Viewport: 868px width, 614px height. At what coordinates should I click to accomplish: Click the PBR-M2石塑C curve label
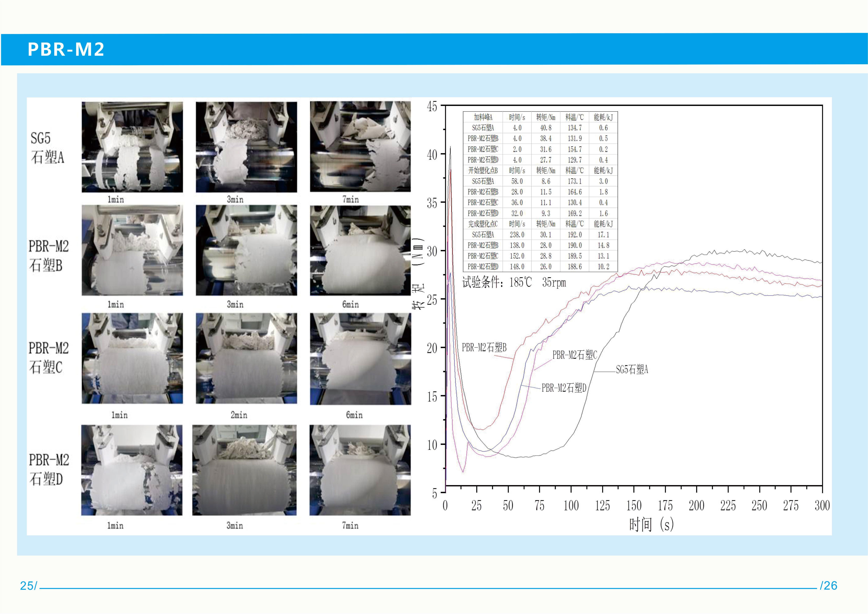pyautogui.click(x=574, y=355)
